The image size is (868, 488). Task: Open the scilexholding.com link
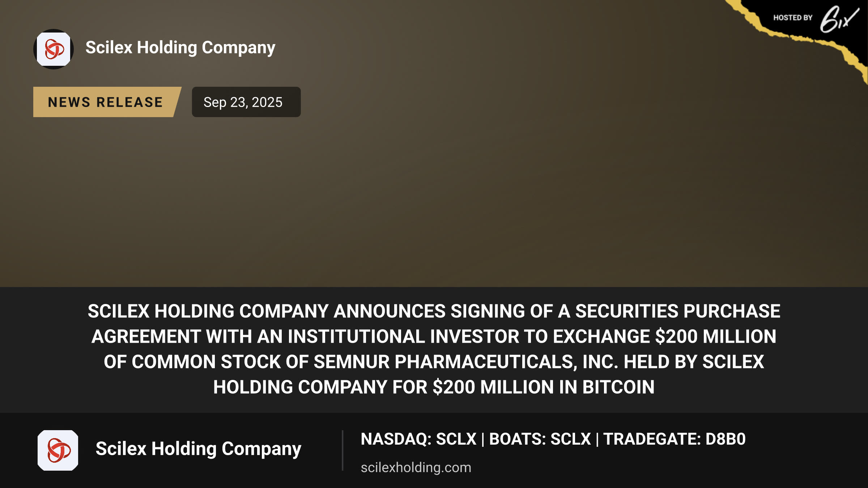coord(416,467)
